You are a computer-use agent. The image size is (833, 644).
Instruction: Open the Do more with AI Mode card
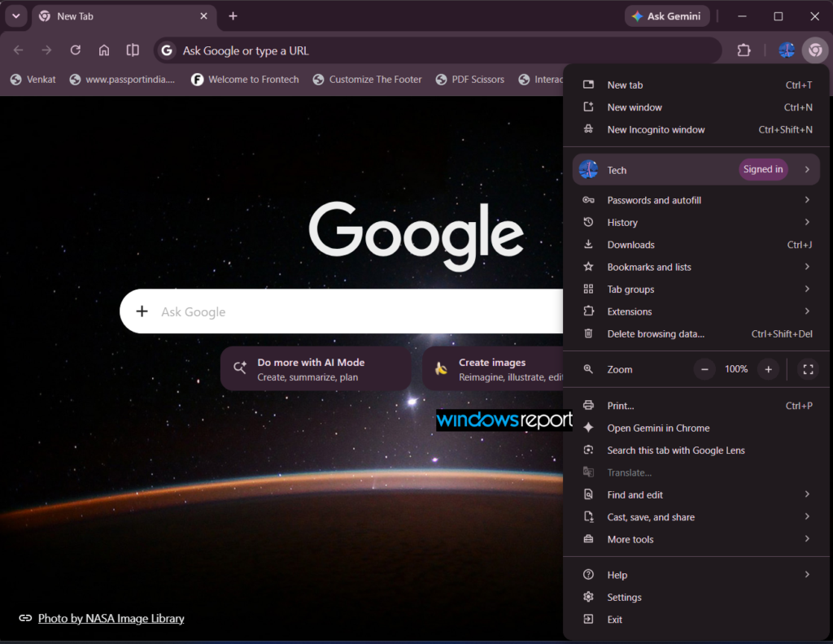(316, 369)
